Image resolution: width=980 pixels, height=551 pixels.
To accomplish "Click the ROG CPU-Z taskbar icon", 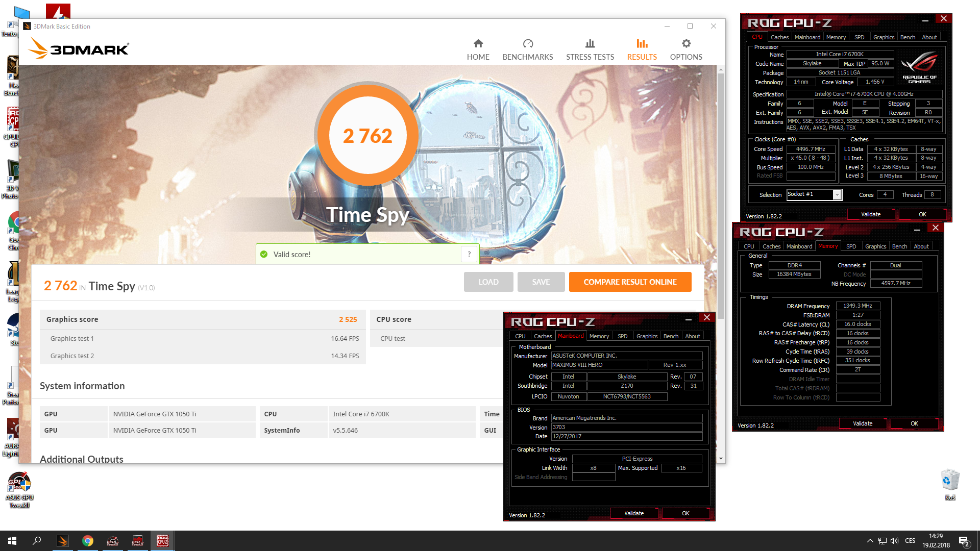I will coord(162,541).
